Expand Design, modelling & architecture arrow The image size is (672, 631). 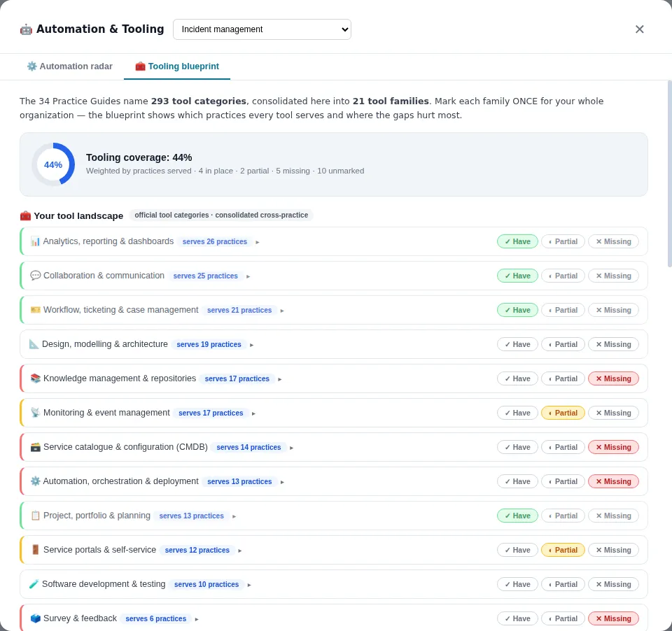pos(251,345)
